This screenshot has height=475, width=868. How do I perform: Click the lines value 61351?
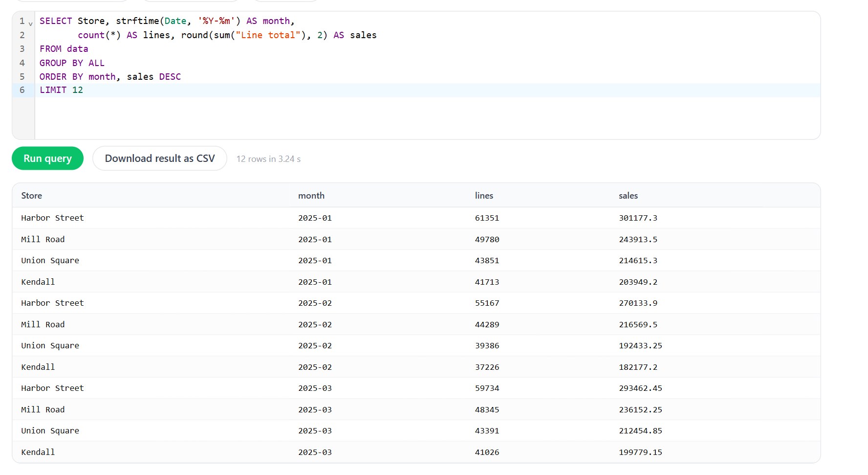[x=487, y=218]
